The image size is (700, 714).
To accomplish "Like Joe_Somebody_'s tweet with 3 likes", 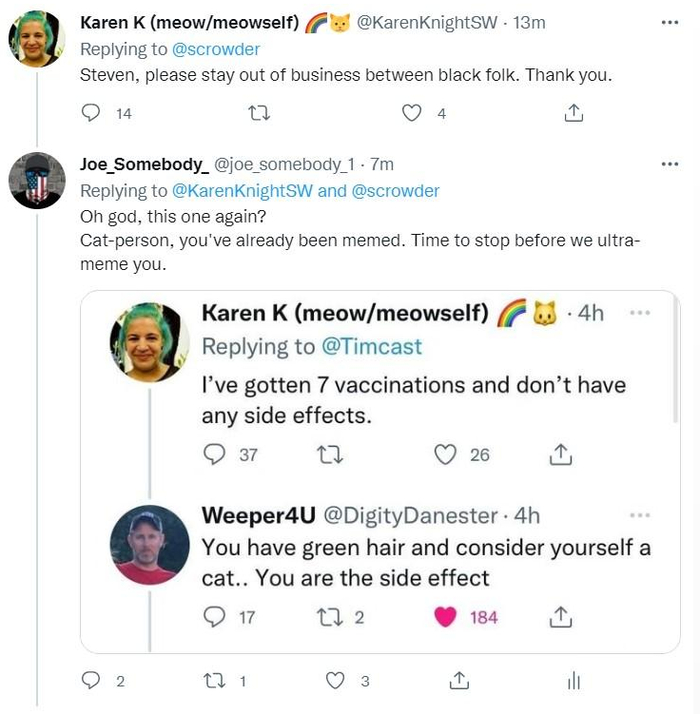I will pos(336,681).
